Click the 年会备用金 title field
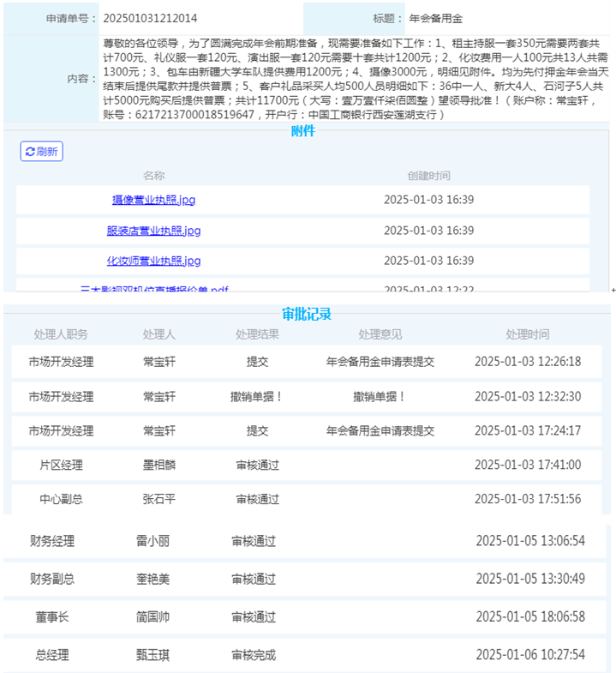 [x=438, y=18]
